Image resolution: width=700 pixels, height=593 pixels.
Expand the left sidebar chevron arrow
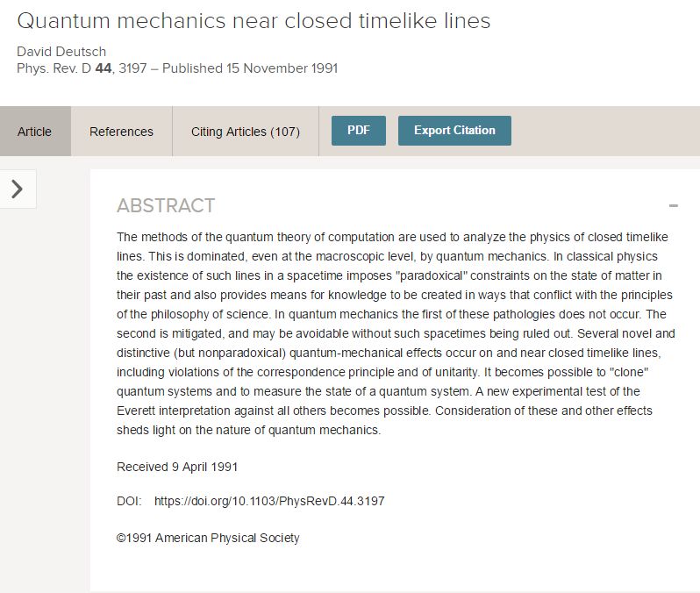point(18,189)
